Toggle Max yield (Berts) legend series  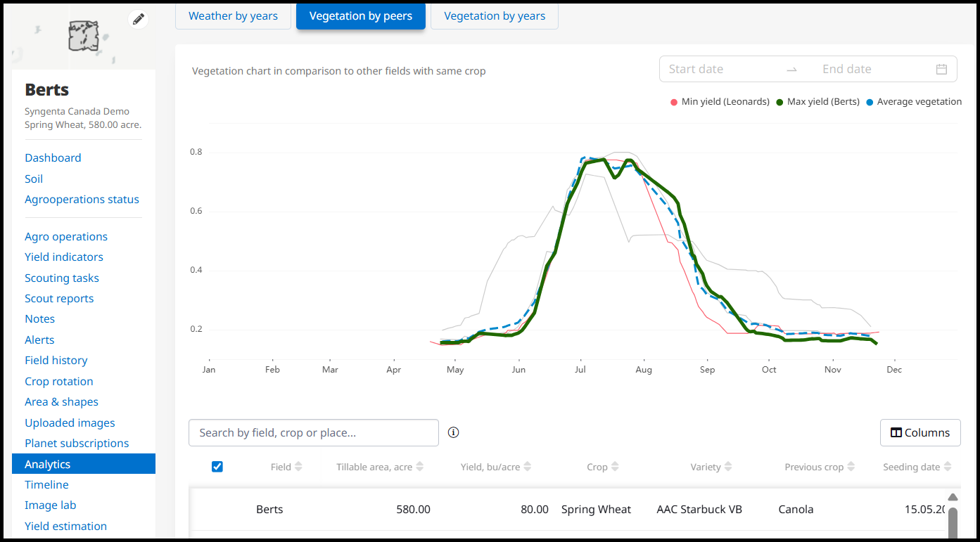(817, 102)
